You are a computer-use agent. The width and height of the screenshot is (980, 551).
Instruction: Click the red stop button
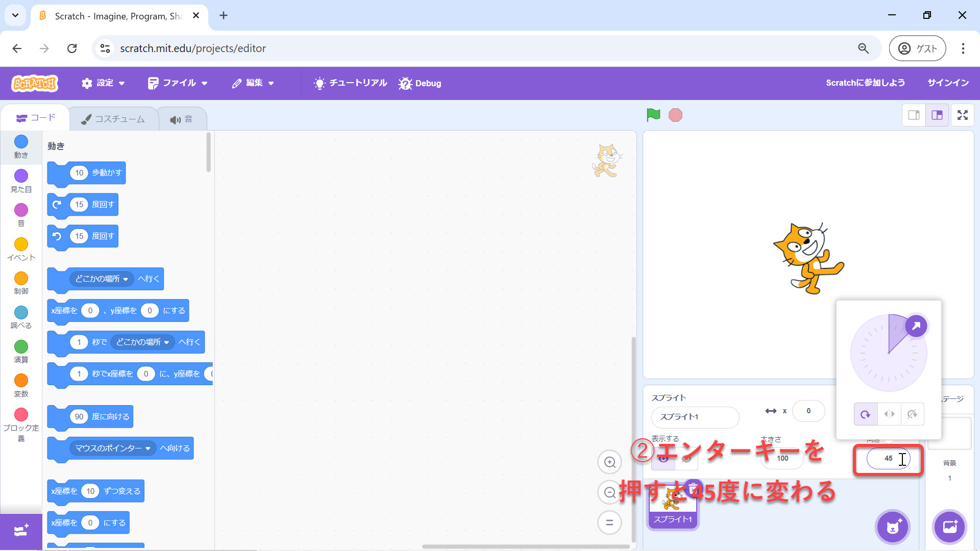675,115
